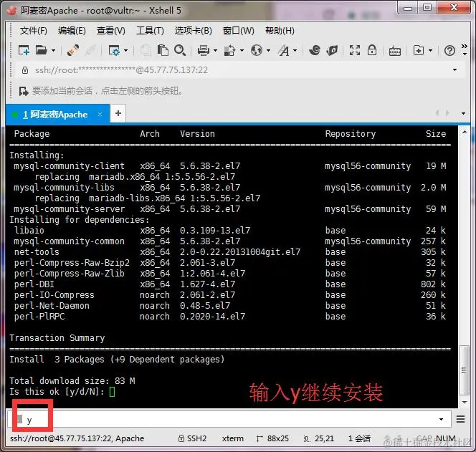This screenshot has width=476, height=452.
Task: Open the 窗口(W) menu
Action: tap(238, 31)
